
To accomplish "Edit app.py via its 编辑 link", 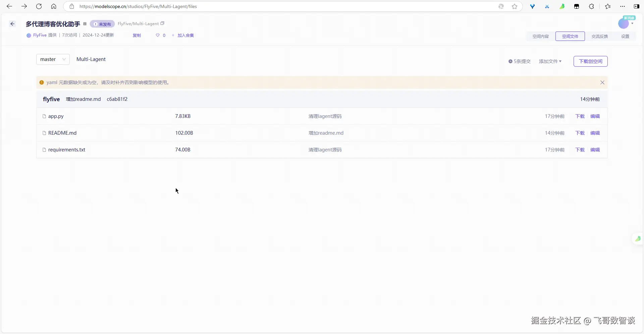I will [x=595, y=116].
